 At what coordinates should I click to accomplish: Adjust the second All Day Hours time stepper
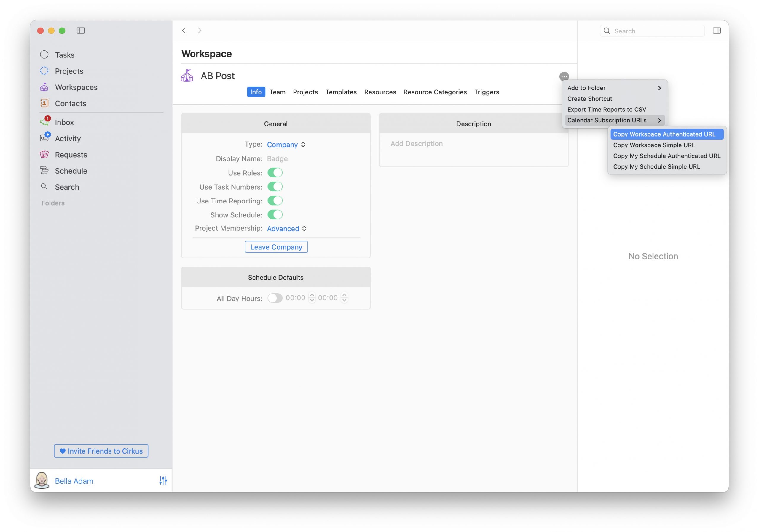(x=344, y=298)
